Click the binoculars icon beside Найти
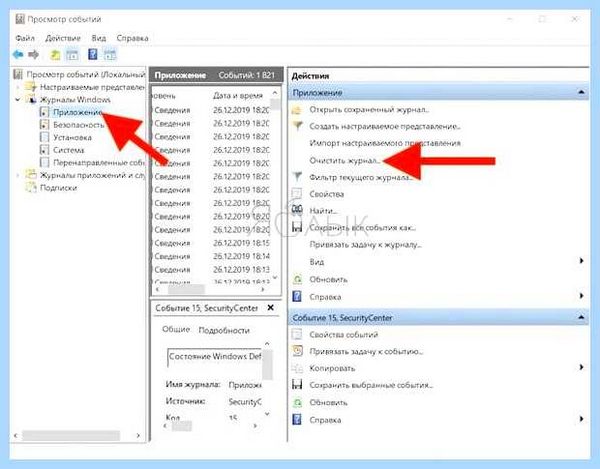This screenshot has width=600, height=469. (297, 210)
